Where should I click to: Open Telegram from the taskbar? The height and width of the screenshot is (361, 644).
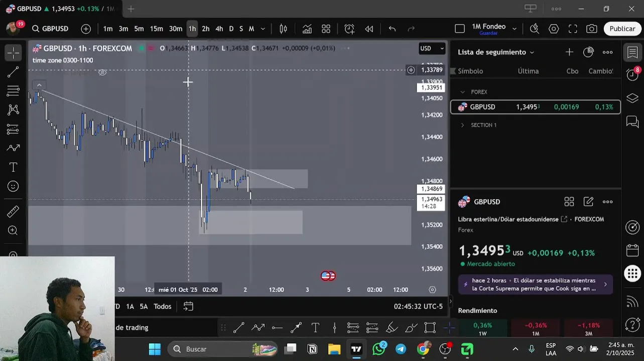[x=401, y=349]
